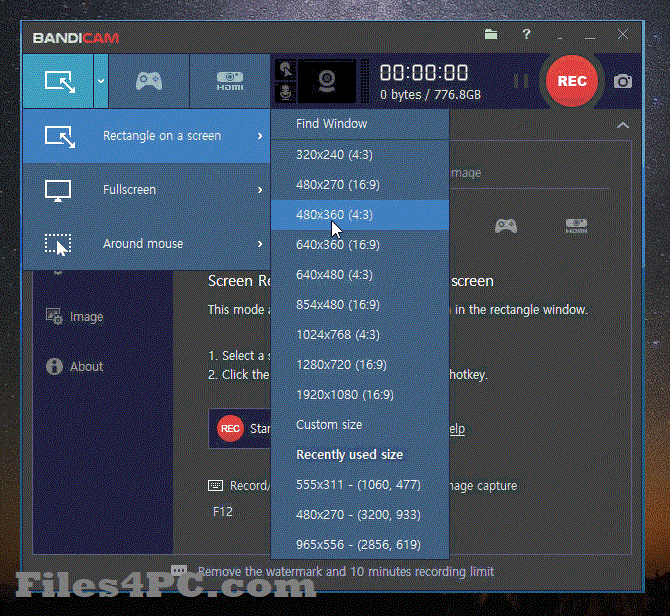The image size is (670, 616).
Task: Click the dotted-rectangle icon beside Around mouse
Action: [58, 244]
